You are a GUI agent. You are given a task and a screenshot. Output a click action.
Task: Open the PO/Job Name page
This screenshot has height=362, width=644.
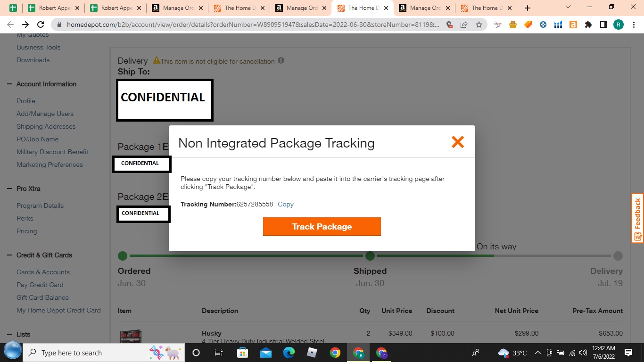click(x=37, y=139)
